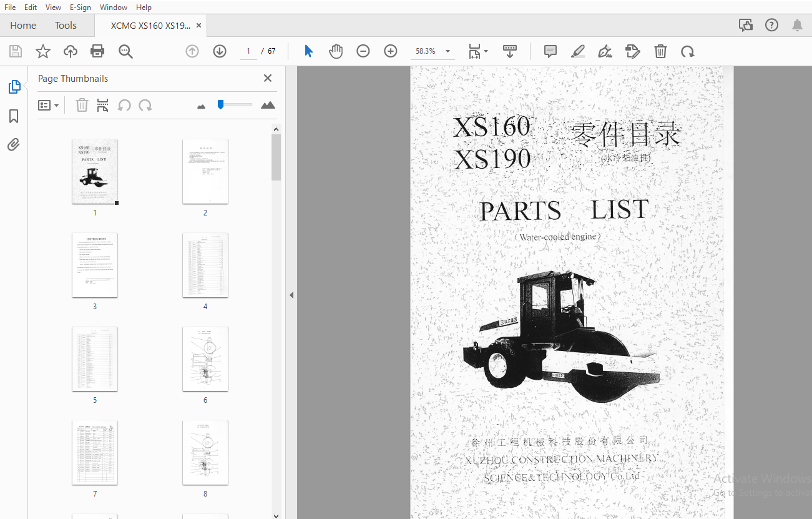Select page 6 thumbnail
812x519 pixels.
[x=205, y=358]
